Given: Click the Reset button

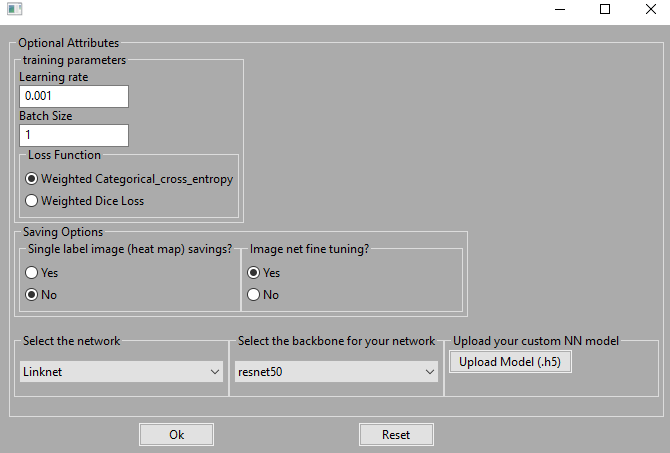Looking at the screenshot, I should pos(396,435).
